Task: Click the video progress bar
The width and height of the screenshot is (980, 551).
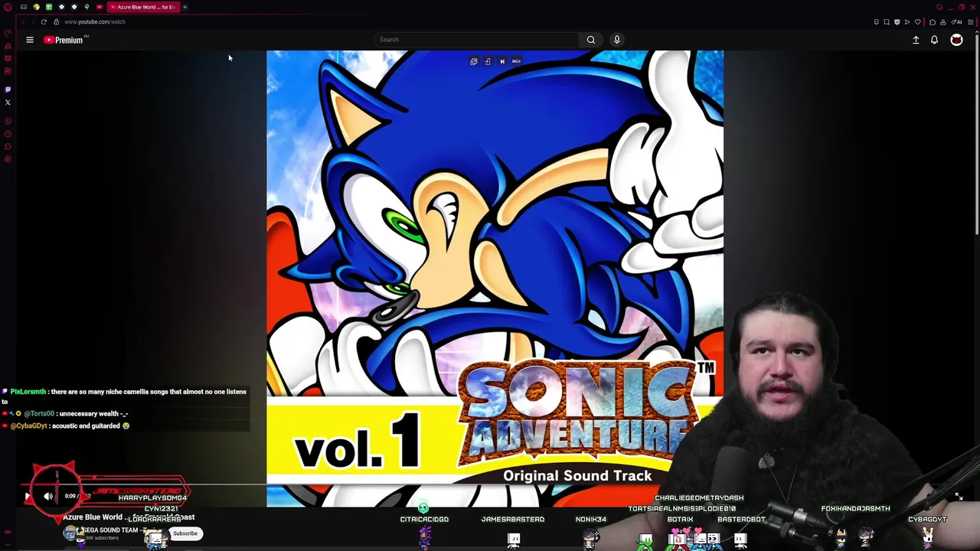Action: (490, 484)
